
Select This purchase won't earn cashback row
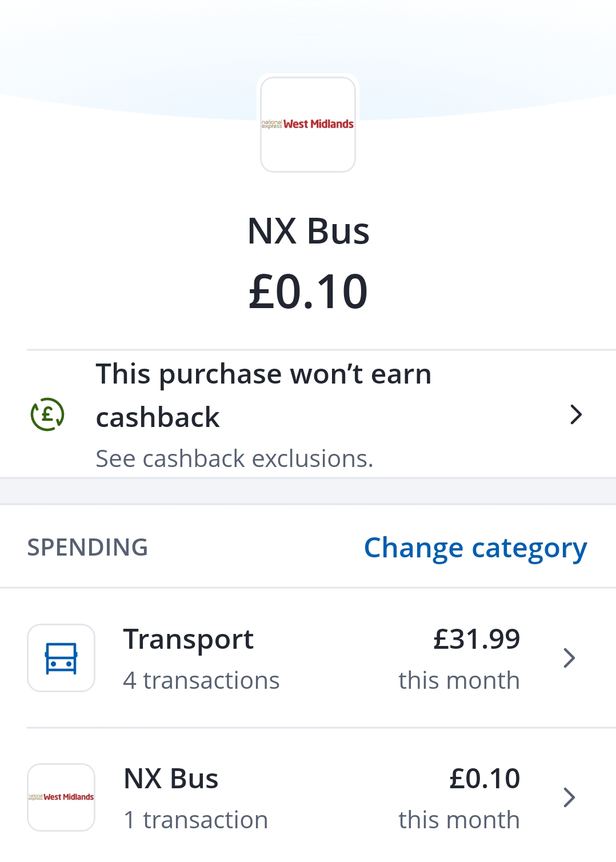point(308,414)
